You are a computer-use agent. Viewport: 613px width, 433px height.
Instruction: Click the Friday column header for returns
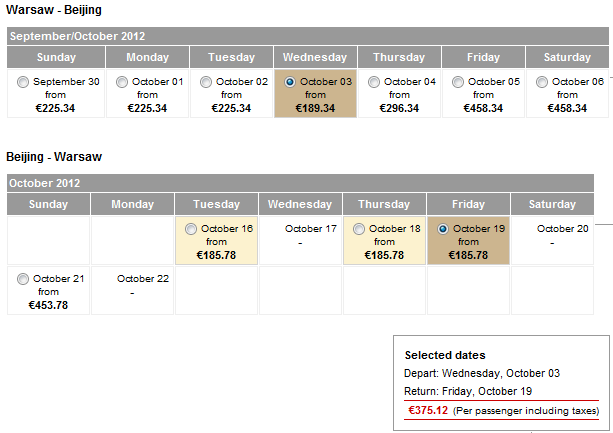tap(468, 204)
